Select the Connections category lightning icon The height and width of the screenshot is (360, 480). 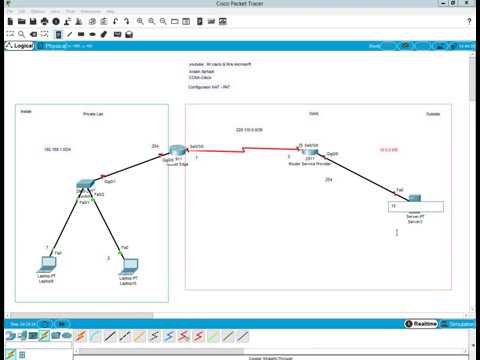[x=44, y=335]
